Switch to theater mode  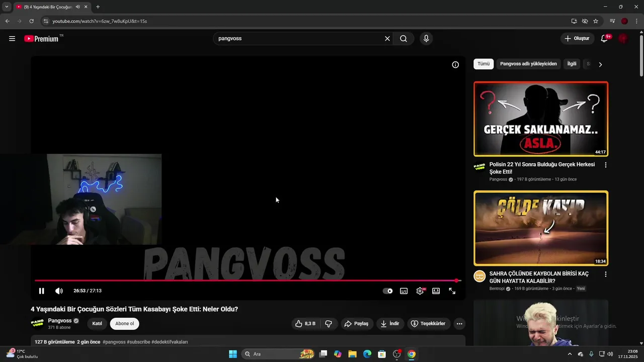(x=436, y=291)
